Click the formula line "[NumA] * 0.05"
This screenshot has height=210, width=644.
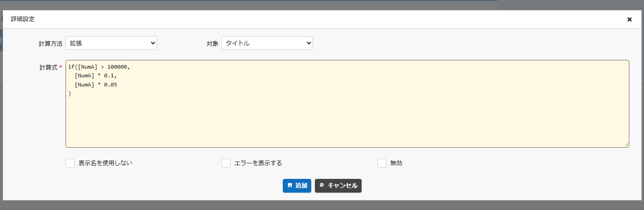coord(96,85)
